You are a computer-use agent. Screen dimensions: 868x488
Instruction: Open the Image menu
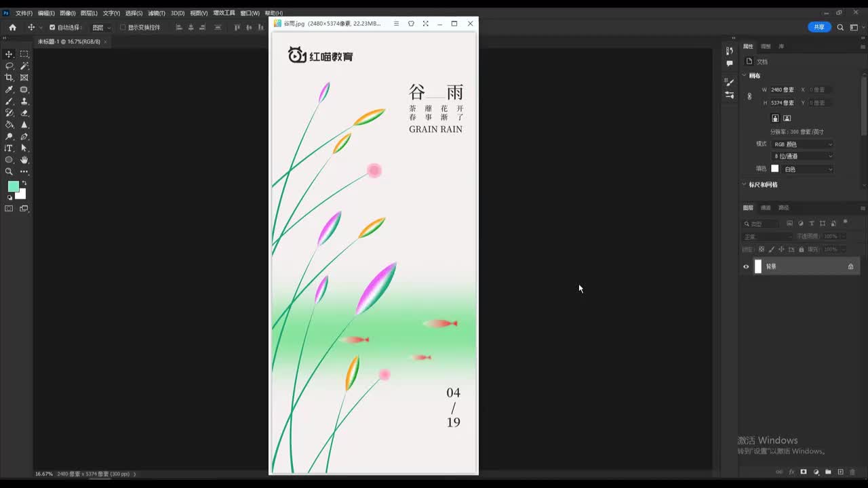coord(68,13)
